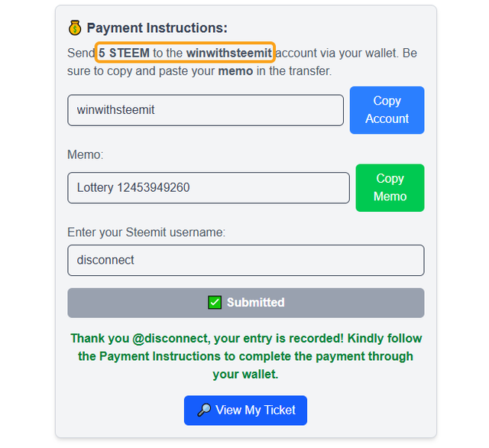Image resolution: width=489 pixels, height=448 pixels.
Task: Click the Payment Instructions heading
Action: tap(157, 28)
